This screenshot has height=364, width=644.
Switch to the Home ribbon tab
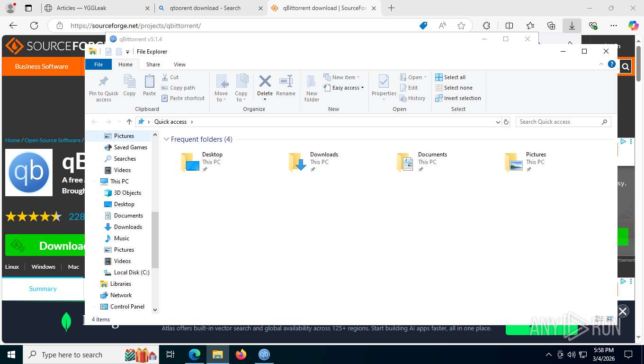tap(125, 64)
